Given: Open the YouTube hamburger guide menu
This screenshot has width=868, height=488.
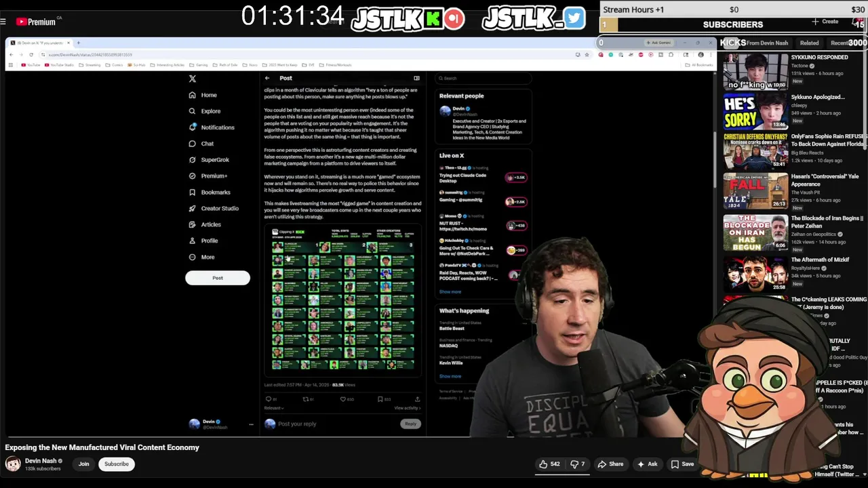Looking at the screenshot, I should tap(3, 22).
